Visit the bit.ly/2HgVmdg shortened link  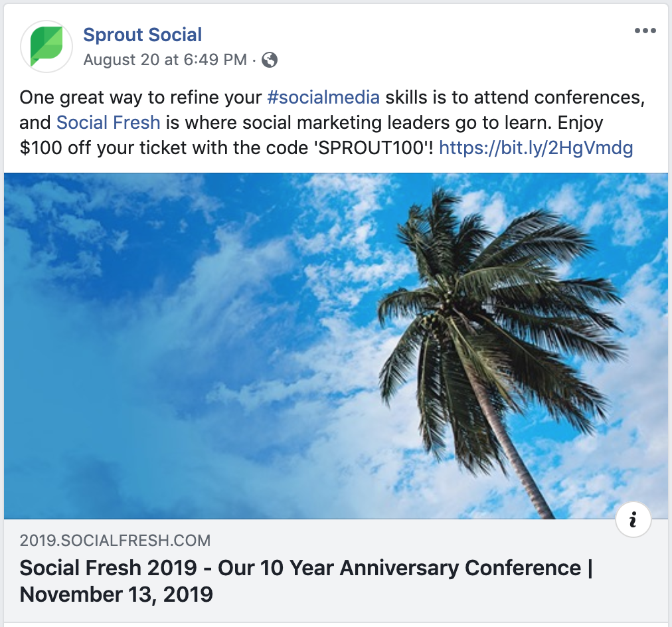536,147
